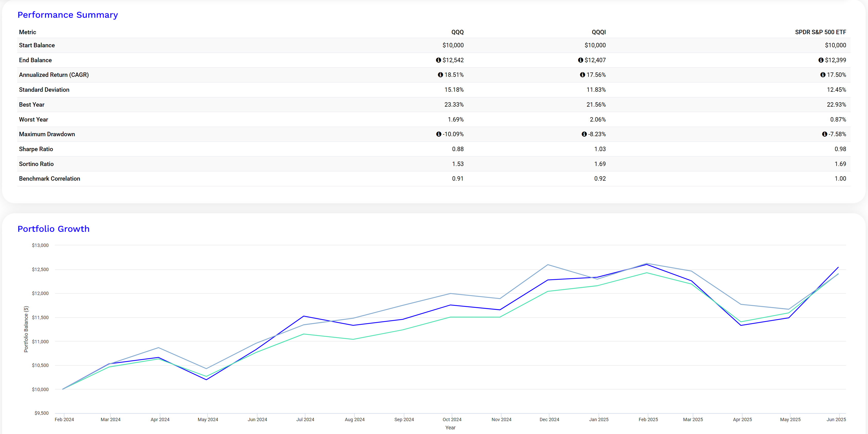Click info icon beside QQQI End Balance $12,407

(x=580, y=60)
